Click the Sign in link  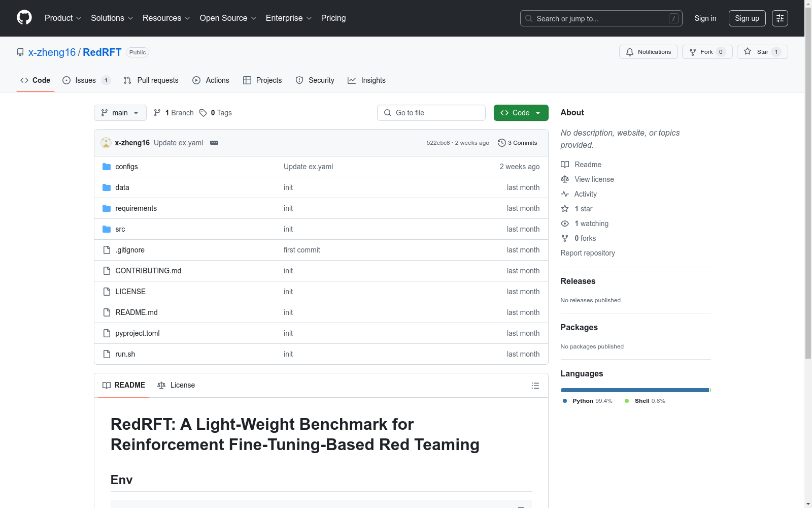pos(705,18)
